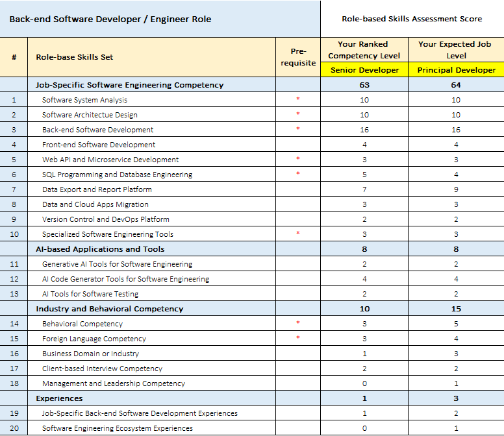Screen dimensions: 504x436
Task: Select the Software Architectue Design skill cell
Action: pyautogui.click(x=90, y=115)
